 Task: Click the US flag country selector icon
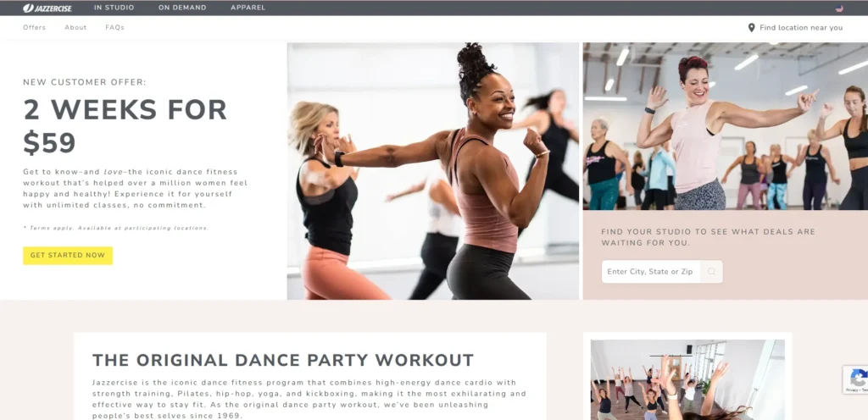[839, 8]
